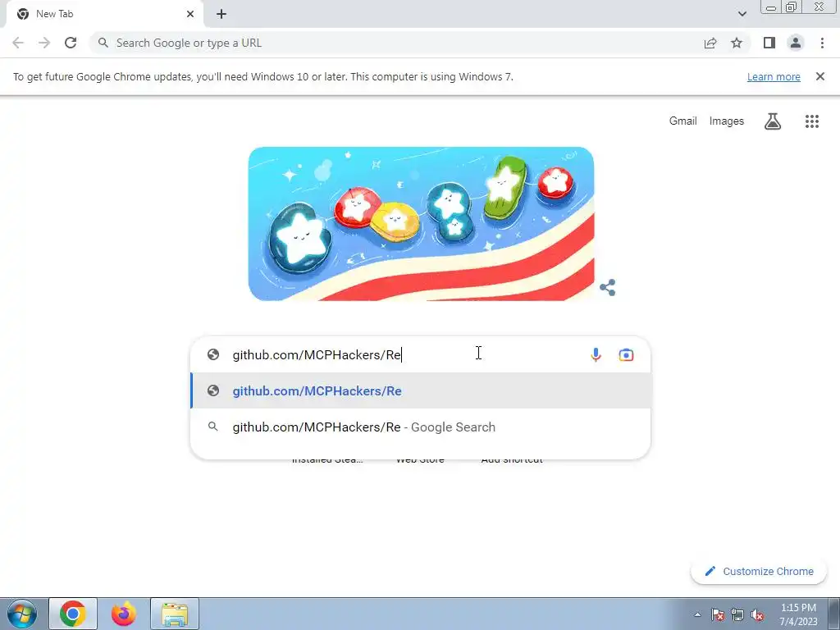Viewport: 840px width, 630px height.
Task: Open the Google apps grid
Action: [812, 121]
